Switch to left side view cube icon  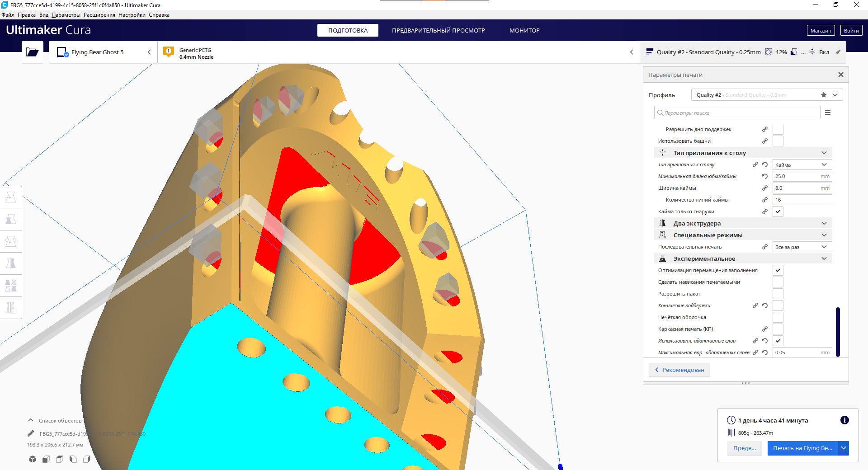coord(73,459)
